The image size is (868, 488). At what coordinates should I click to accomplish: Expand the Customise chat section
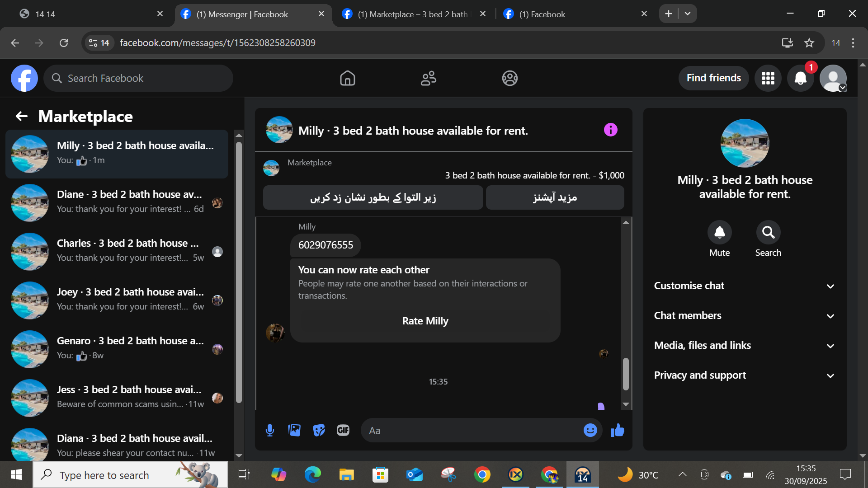click(745, 286)
